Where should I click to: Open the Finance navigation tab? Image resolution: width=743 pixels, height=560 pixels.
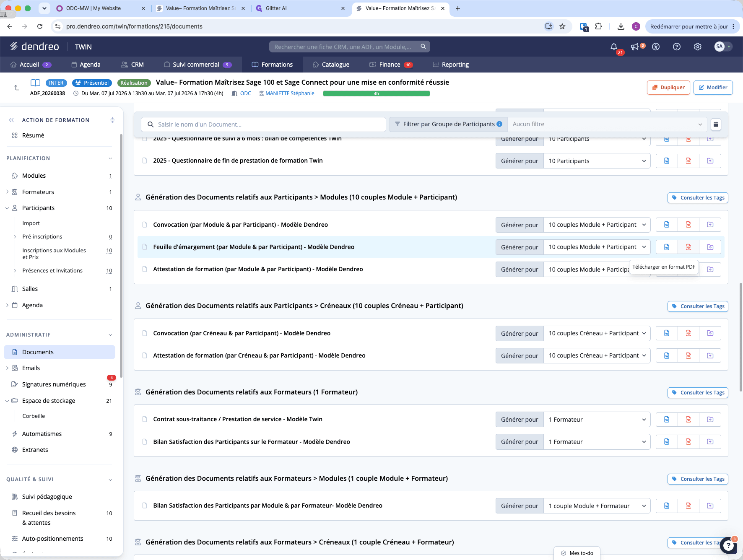391,65
